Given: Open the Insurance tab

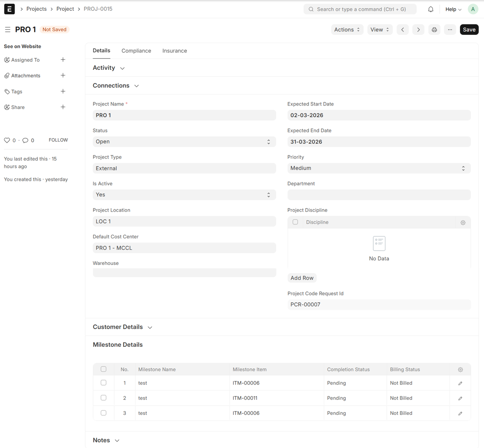Looking at the screenshot, I should click(x=174, y=51).
